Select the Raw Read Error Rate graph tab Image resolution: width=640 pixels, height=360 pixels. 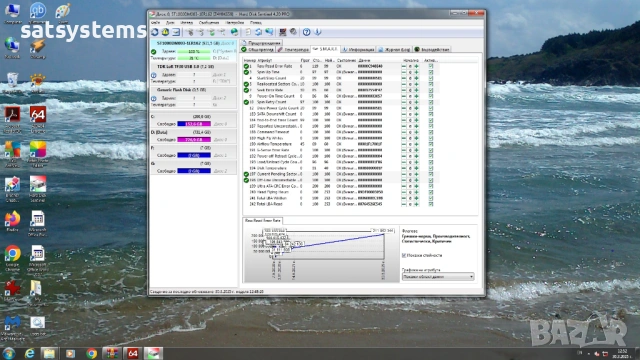262,220
